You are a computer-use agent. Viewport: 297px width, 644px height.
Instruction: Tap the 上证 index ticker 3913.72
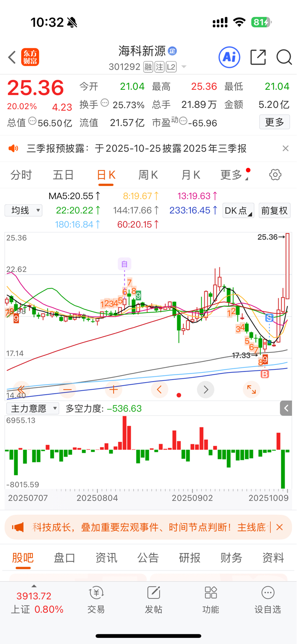[34, 596]
